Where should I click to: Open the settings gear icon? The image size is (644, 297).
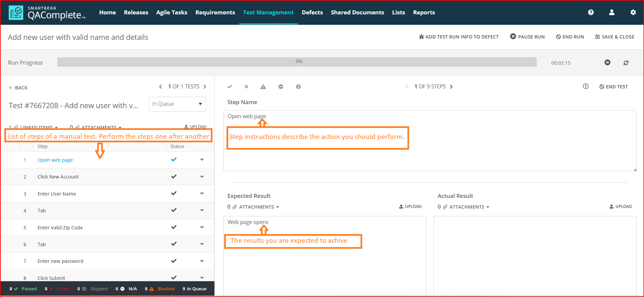633,12
